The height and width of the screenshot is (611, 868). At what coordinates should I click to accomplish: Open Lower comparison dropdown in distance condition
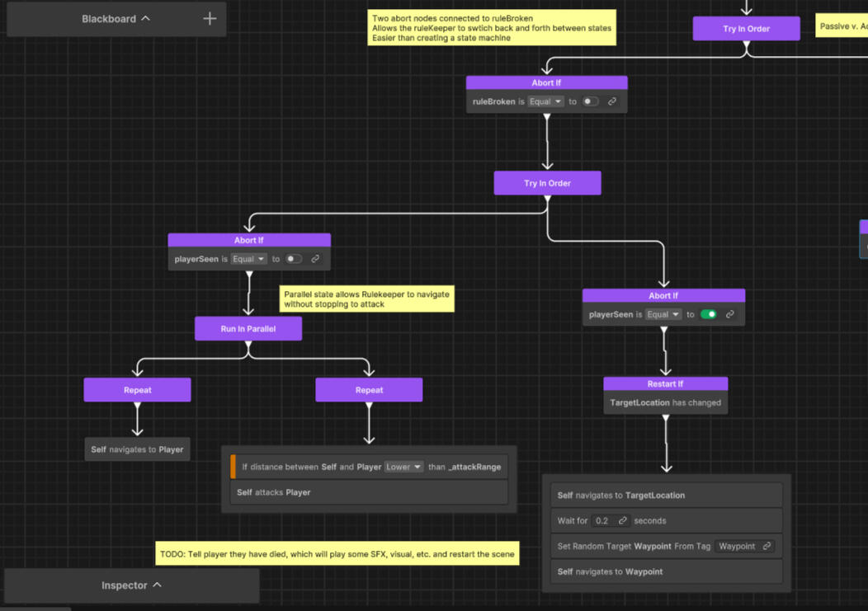(404, 467)
